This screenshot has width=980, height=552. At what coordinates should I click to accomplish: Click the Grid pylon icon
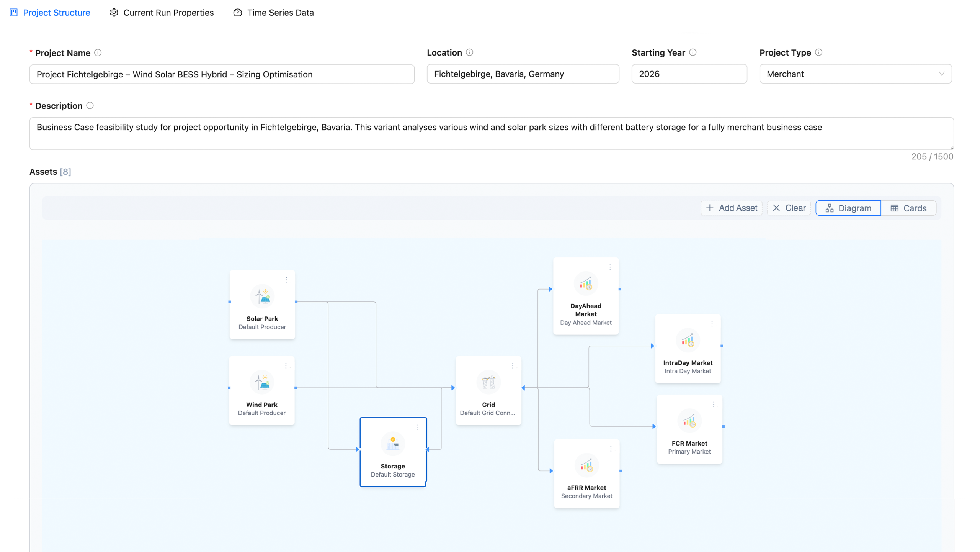(488, 382)
